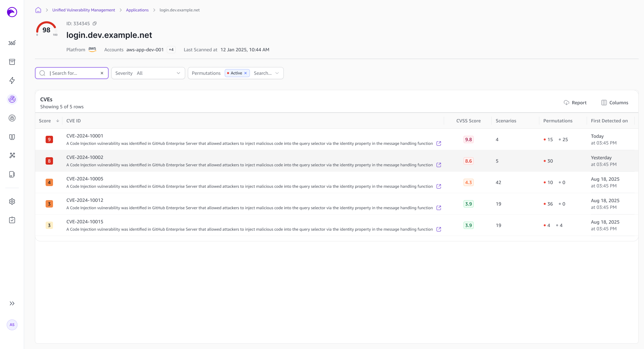Select the radar target sidebar icon
644x349 pixels.
(x=12, y=99)
